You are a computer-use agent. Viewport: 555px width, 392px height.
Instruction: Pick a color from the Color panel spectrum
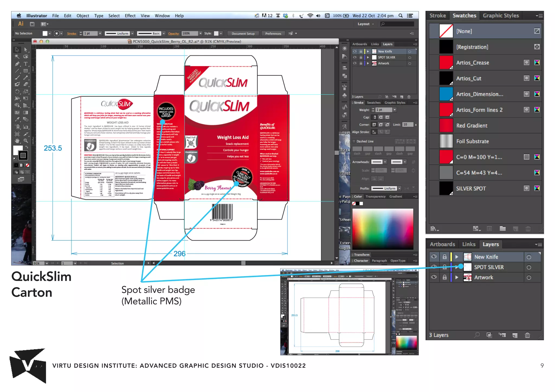pyautogui.click(x=383, y=229)
